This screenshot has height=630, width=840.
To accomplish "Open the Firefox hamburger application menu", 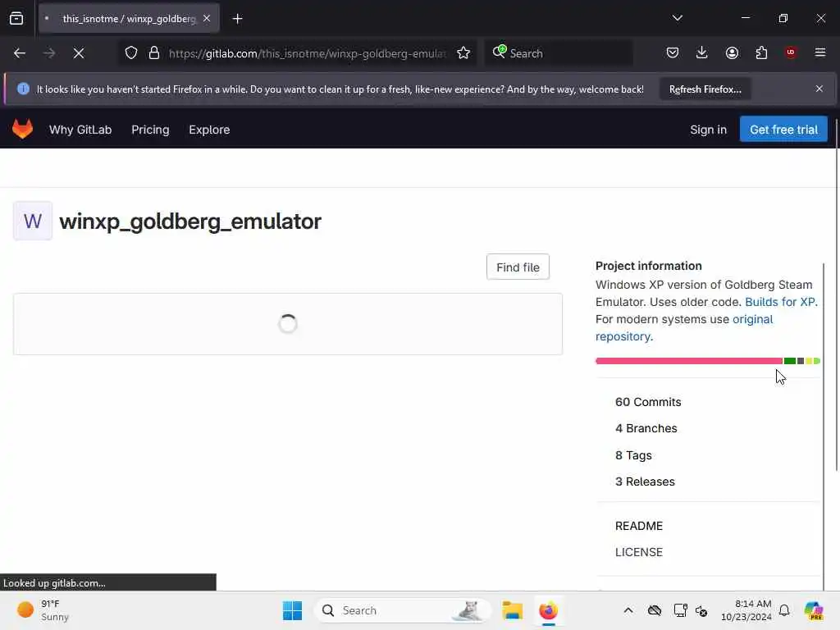I will (820, 52).
